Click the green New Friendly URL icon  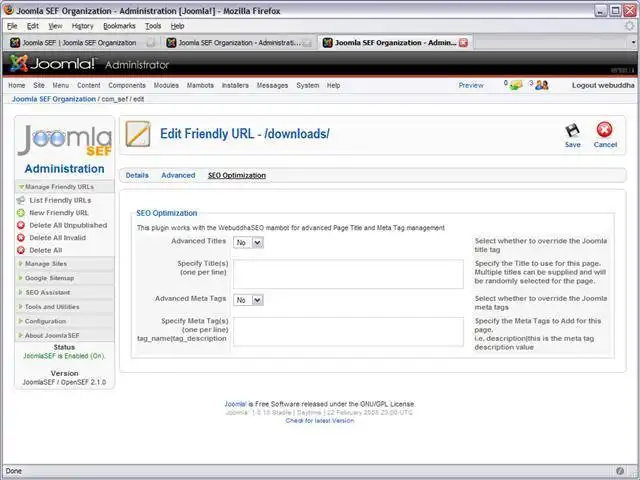[x=21, y=213]
